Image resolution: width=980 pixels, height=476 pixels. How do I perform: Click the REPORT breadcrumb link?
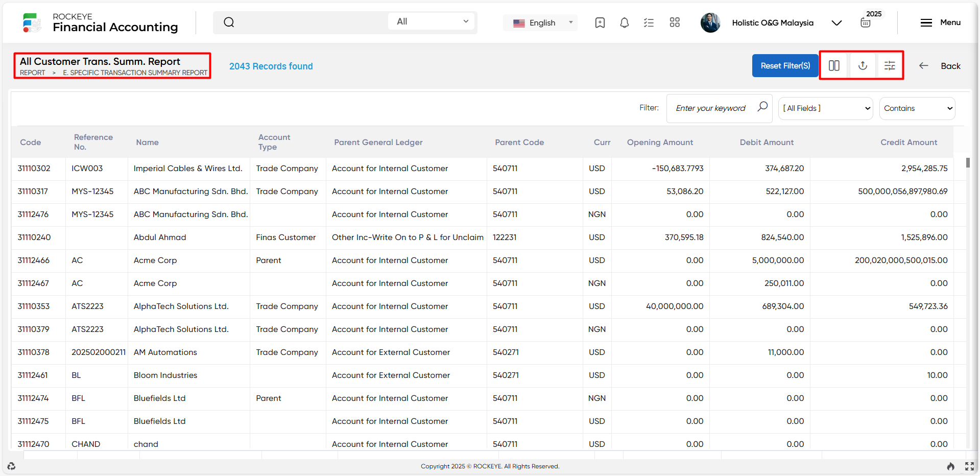33,73
